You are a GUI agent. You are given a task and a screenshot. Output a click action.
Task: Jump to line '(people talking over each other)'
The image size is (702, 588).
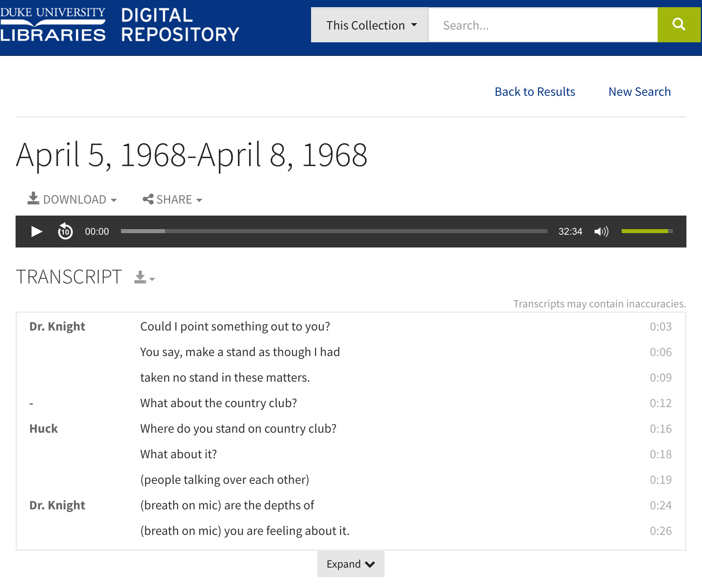coord(224,480)
